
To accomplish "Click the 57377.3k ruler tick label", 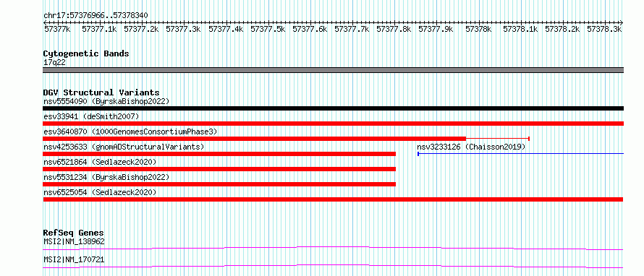I will tap(183, 29).
